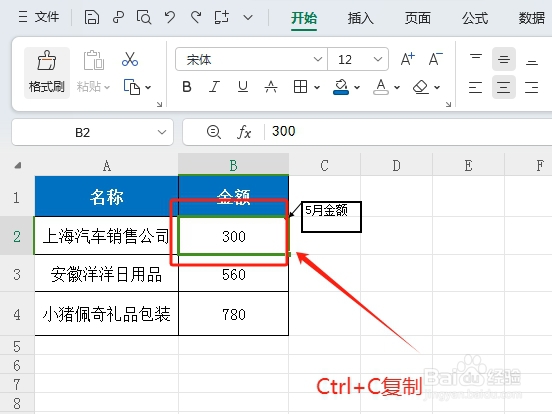The width and height of the screenshot is (552, 414).
Task: Open print preview icon
Action: [144, 17]
